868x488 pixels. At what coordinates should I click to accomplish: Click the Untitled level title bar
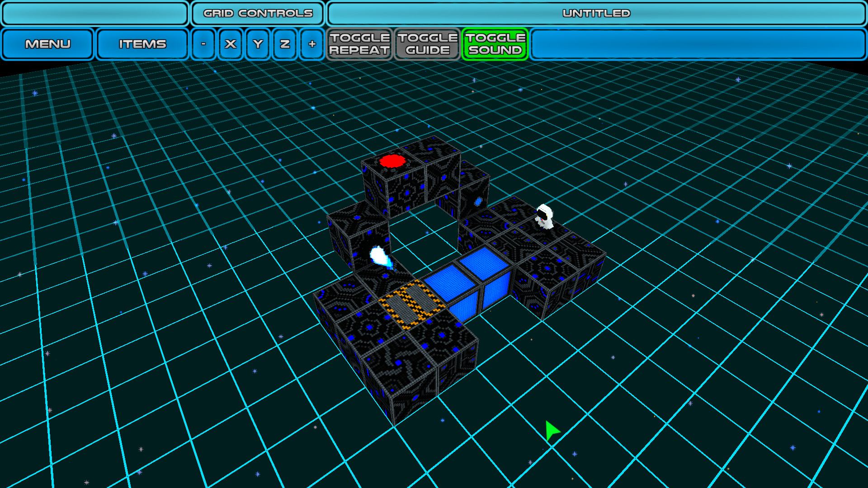[596, 14]
